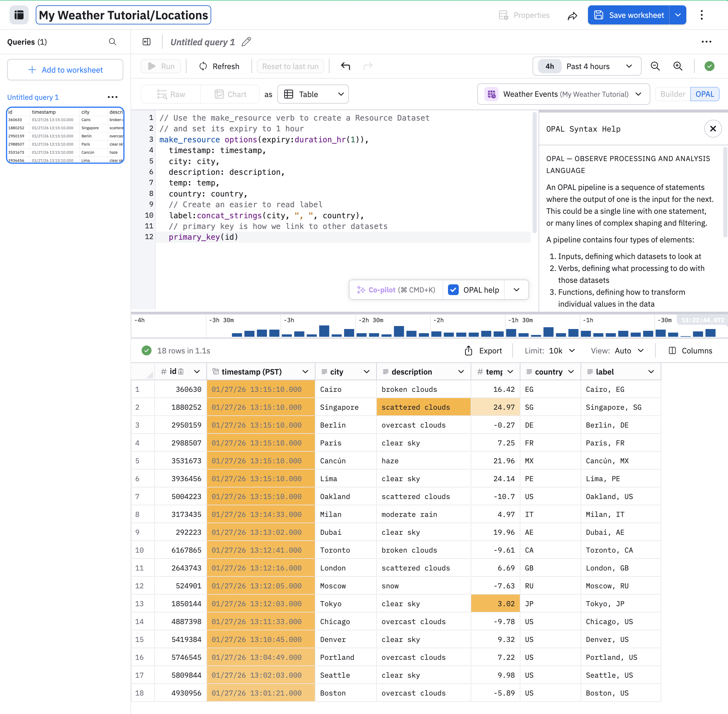
Task: Switch to the Raw tab
Action: coord(171,94)
